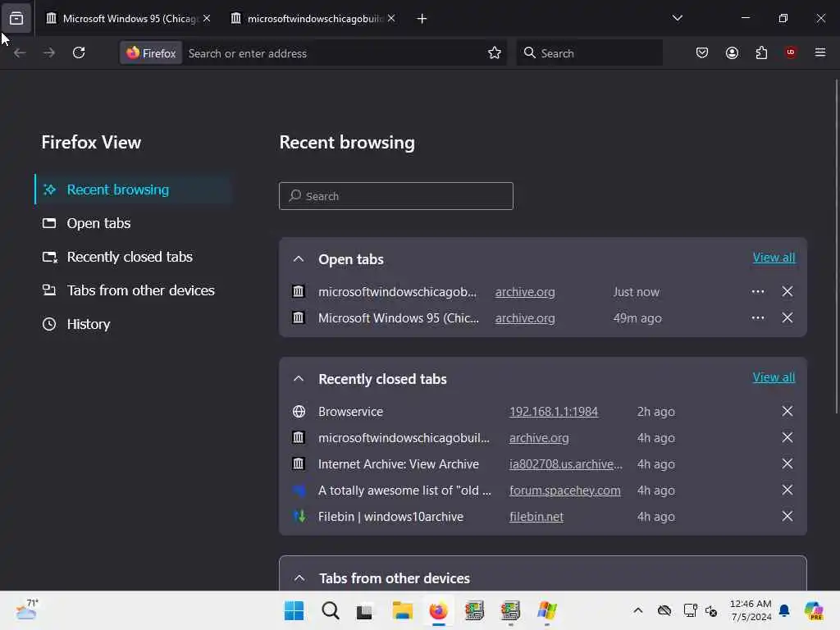The image size is (840, 630).
Task: Click the Firefox icon in the taskbar
Action: 438,610
